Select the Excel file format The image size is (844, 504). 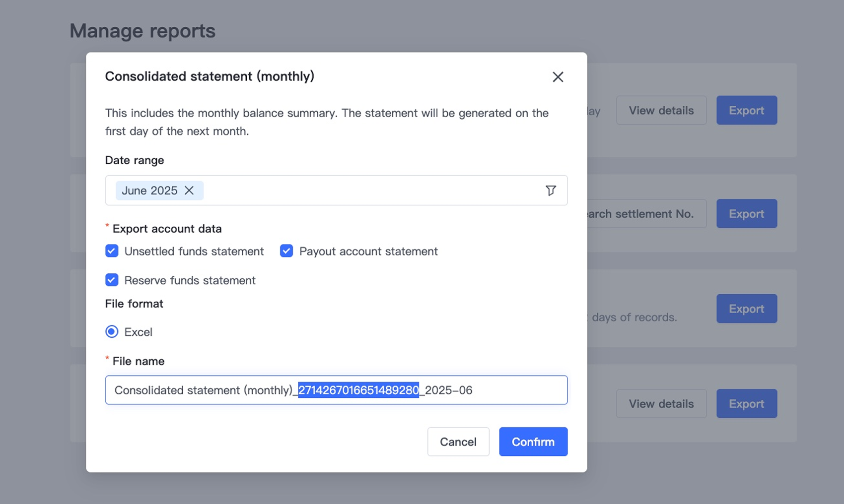[x=112, y=332]
